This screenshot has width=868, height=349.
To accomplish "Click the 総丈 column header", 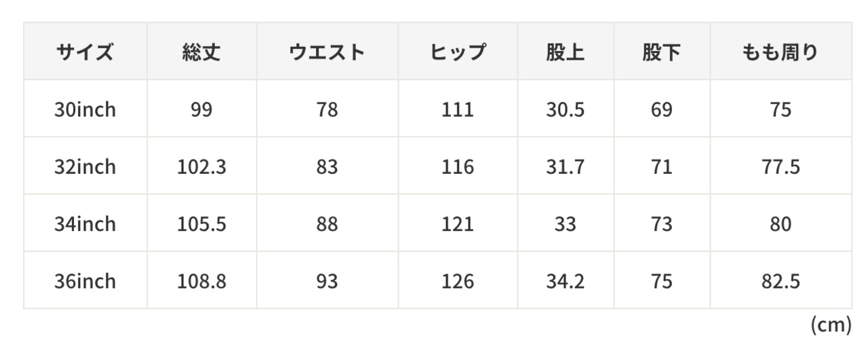I will click(x=201, y=52).
